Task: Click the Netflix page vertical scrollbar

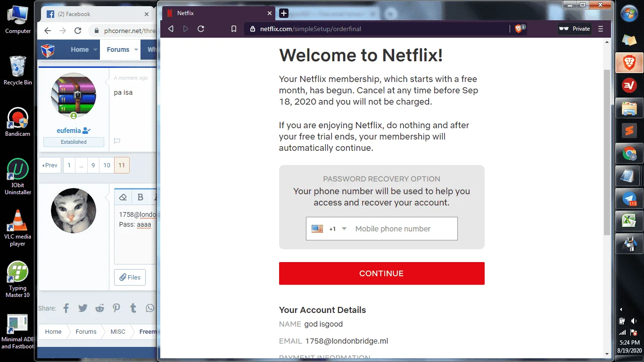Action: tap(607, 153)
